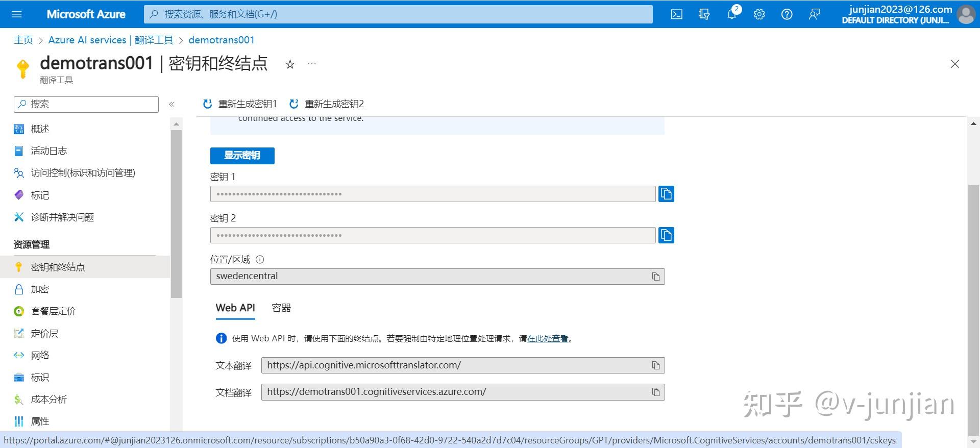Click the swedencentral location field

pyautogui.click(x=437, y=277)
